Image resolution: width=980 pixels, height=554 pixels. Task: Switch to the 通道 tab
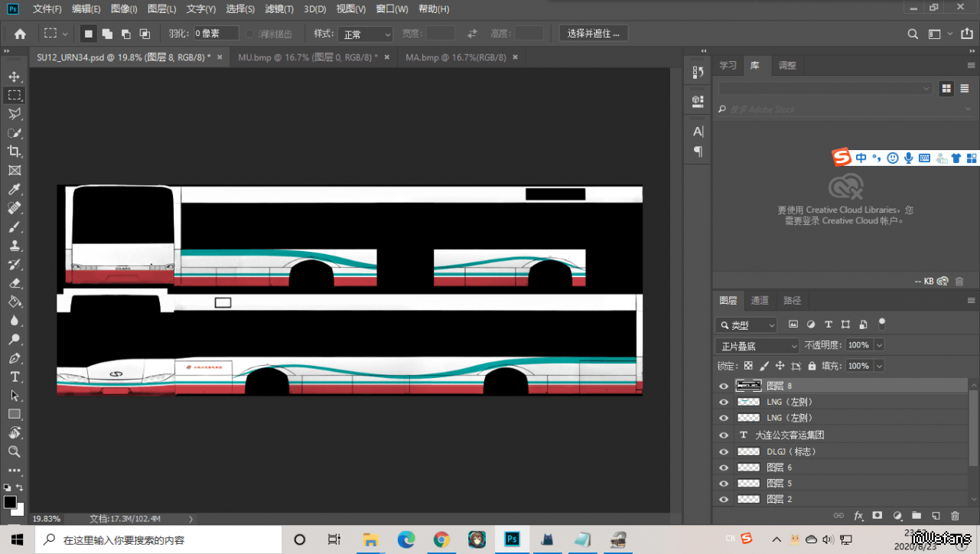pos(760,301)
